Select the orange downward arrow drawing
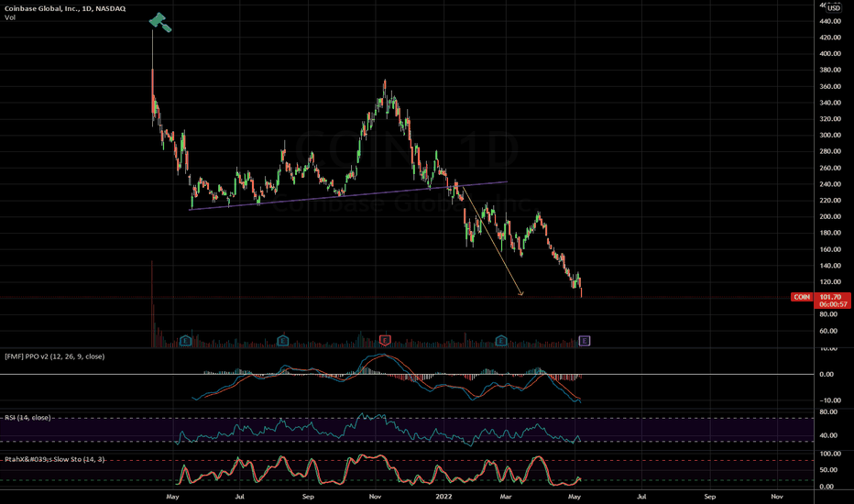Viewport: 854px width, 504px height. pyautogui.click(x=493, y=241)
